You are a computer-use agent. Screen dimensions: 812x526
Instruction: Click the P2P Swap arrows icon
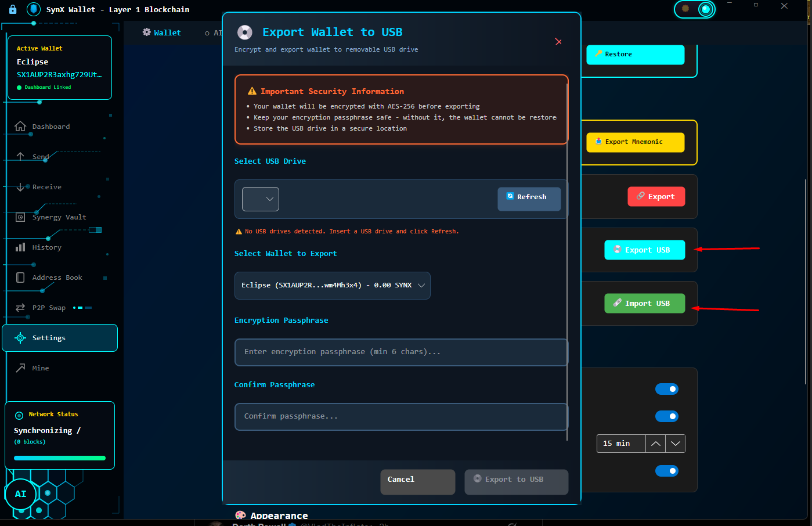coord(20,308)
